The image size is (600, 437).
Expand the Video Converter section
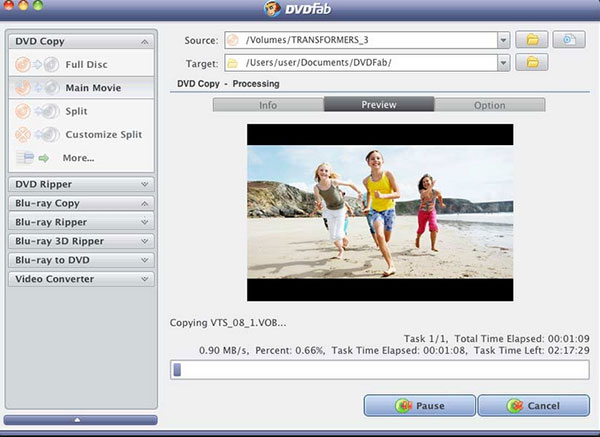145,279
